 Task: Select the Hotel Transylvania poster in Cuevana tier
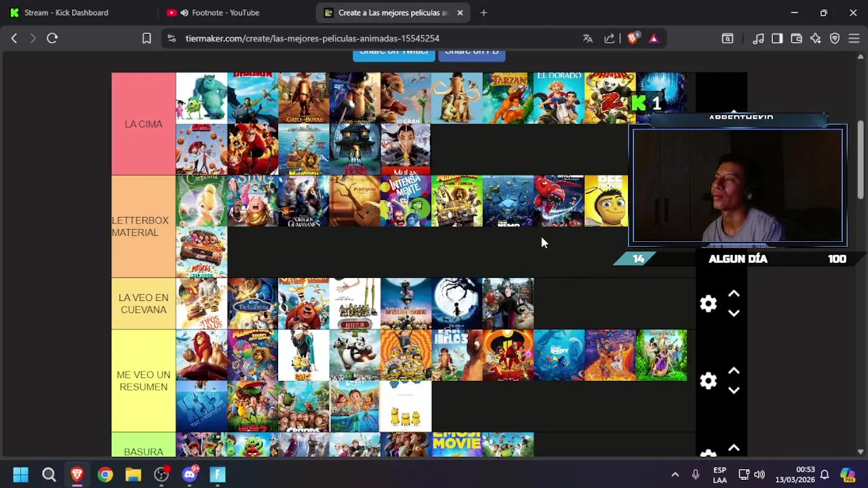pyautogui.click(x=508, y=304)
